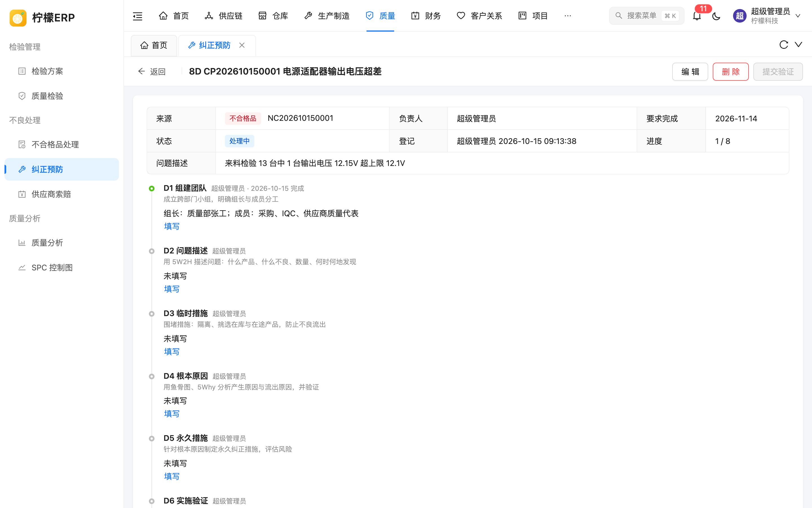Open SPC 控制图 in the sidebar
This screenshot has height=508, width=812.
click(62, 268)
